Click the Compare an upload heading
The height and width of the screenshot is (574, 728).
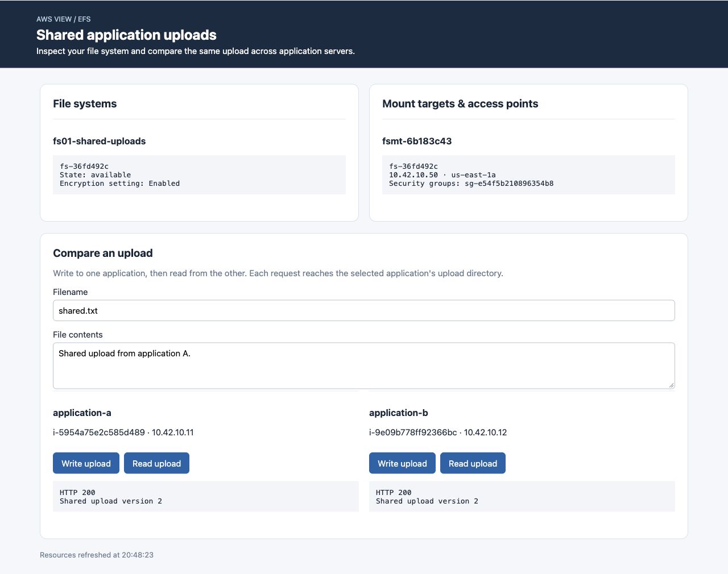103,253
